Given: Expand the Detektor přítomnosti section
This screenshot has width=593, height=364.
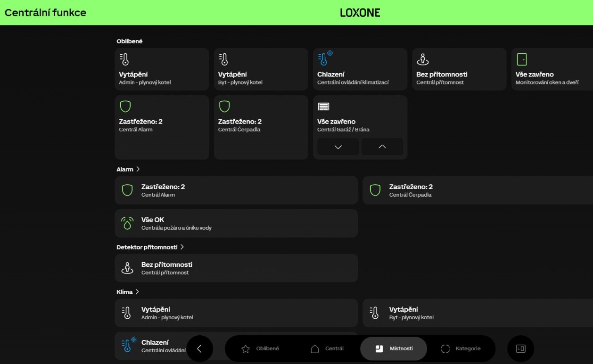Looking at the screenshot, I should pyautogui.click(x=150, y=247).
